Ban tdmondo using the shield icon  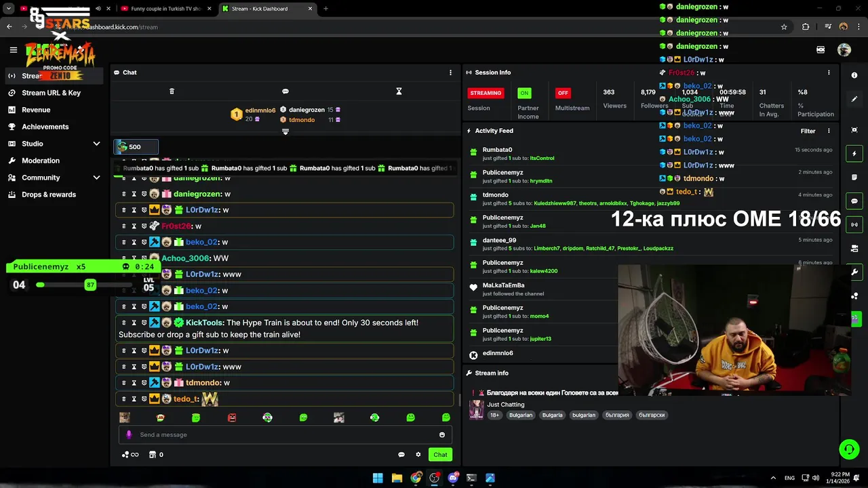[144, 383]
